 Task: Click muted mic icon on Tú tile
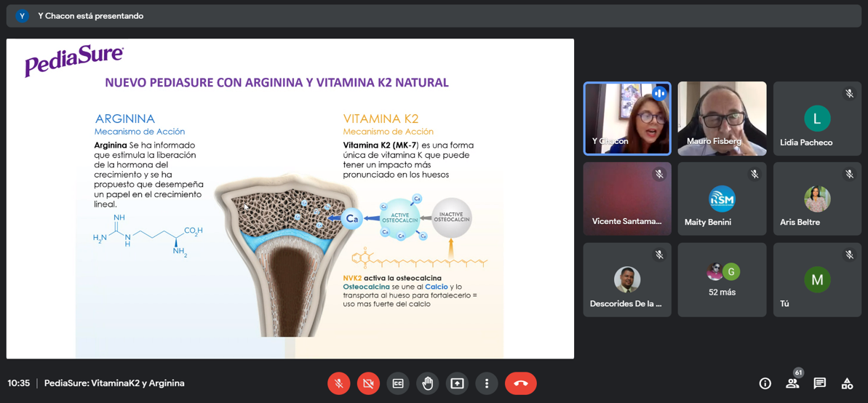click(x=849, y=255)
